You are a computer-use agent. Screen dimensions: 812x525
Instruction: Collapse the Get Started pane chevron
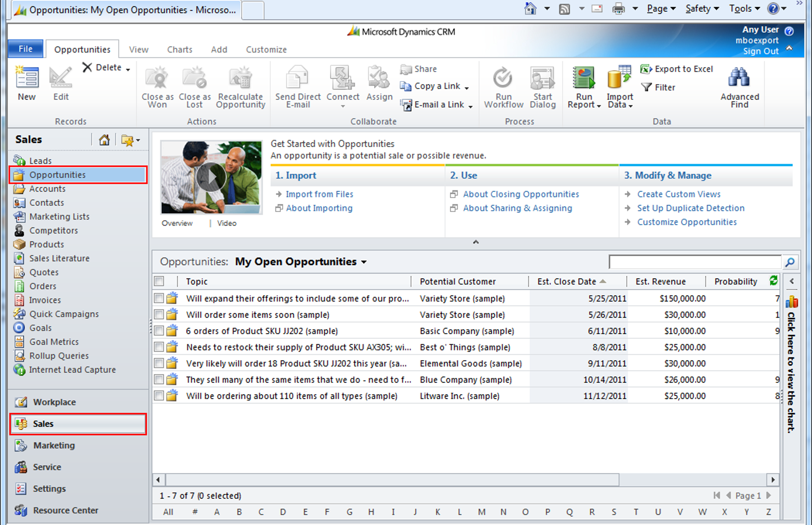[476, 242]
